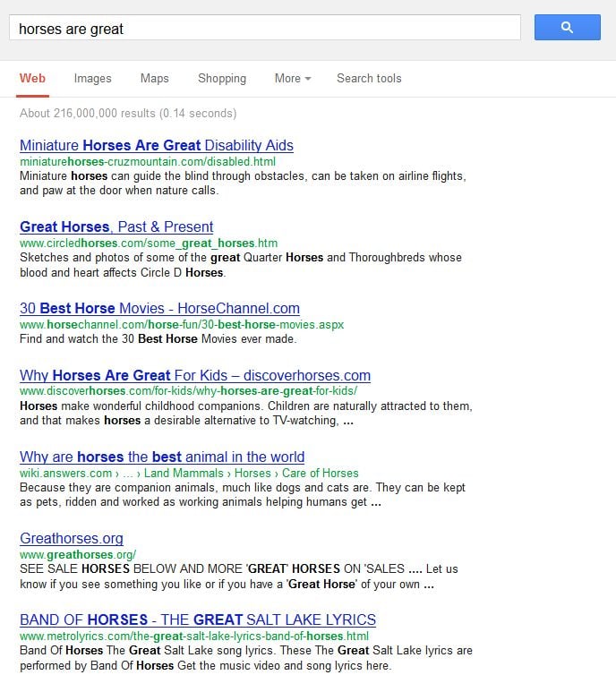Visit Why are horses the best animal
Screen dimensions: 616x692
point(162,457)
